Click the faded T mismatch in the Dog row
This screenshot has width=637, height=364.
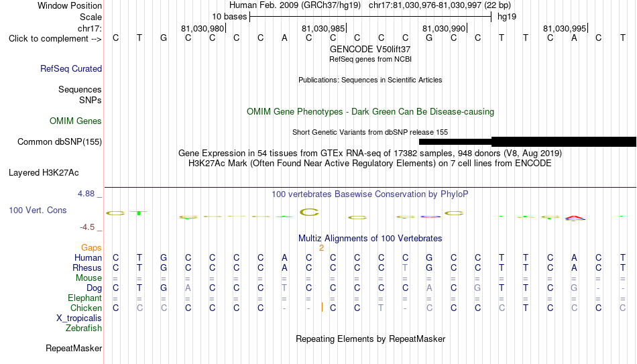284,288
